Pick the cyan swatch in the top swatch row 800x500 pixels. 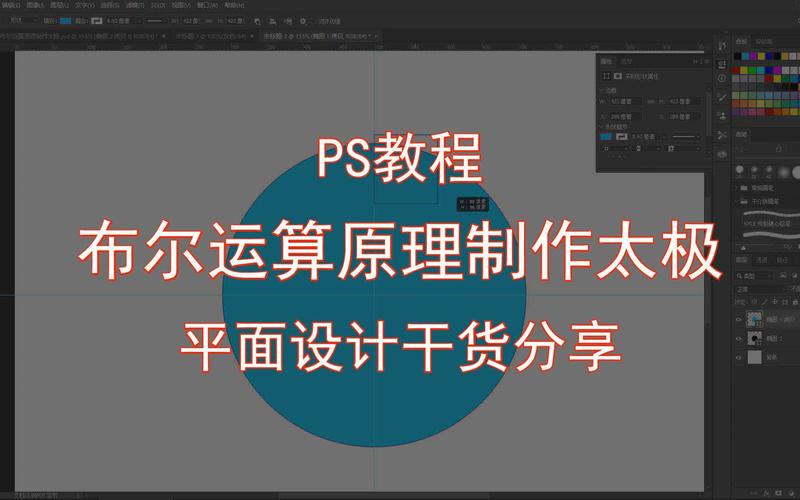pyautogui.click(x=745, y=56)
